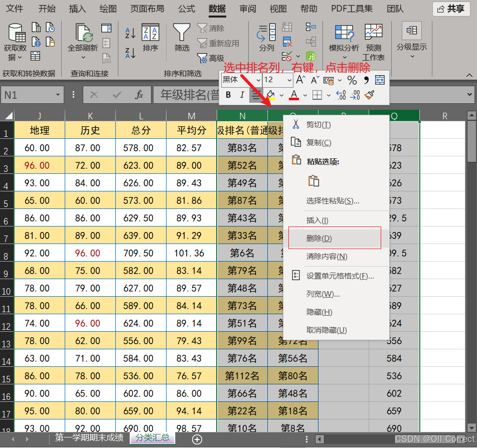Toggle italic in the mini toolbar

[242, 95]
